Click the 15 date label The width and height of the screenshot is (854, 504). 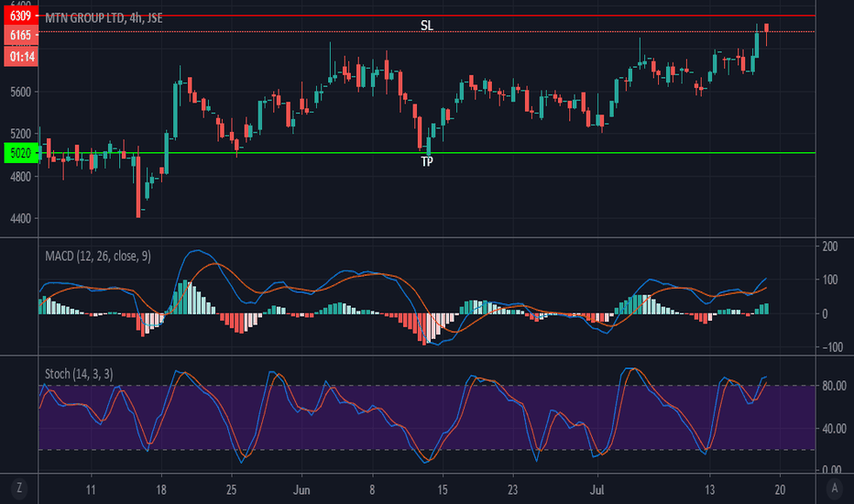(x=443, y=490)
